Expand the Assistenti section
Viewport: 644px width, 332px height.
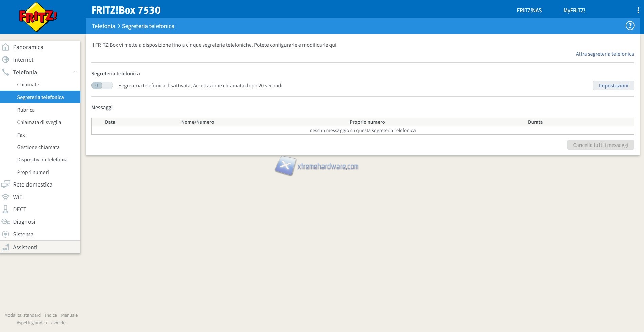tap(25, 247)
